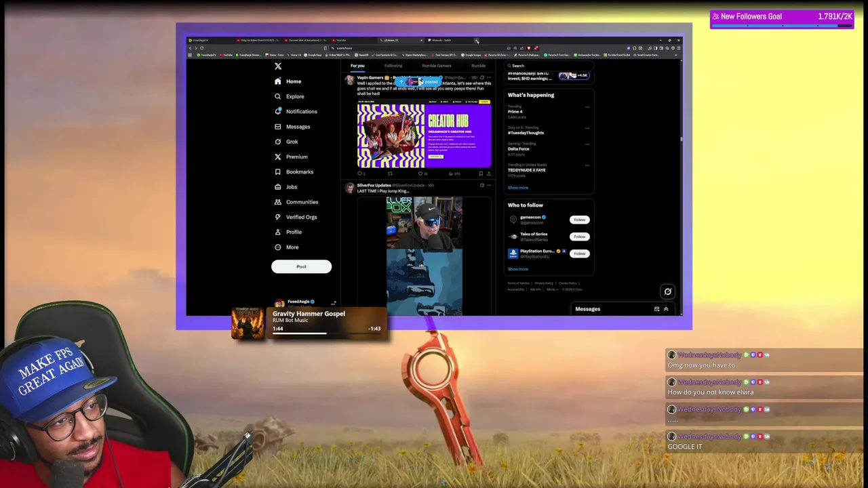
Task: Switch to the YouTube browser tab
Action: click(x=353, y=40)
